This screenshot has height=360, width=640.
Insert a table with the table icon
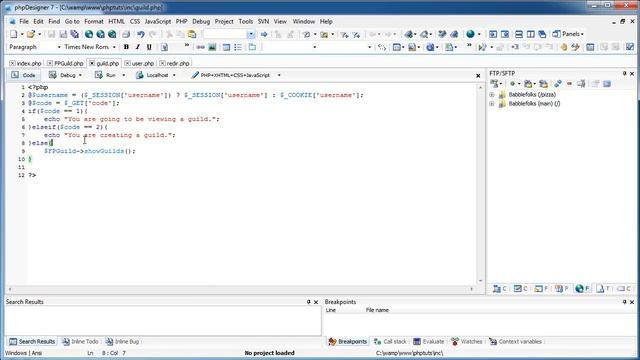click(227, 47)
